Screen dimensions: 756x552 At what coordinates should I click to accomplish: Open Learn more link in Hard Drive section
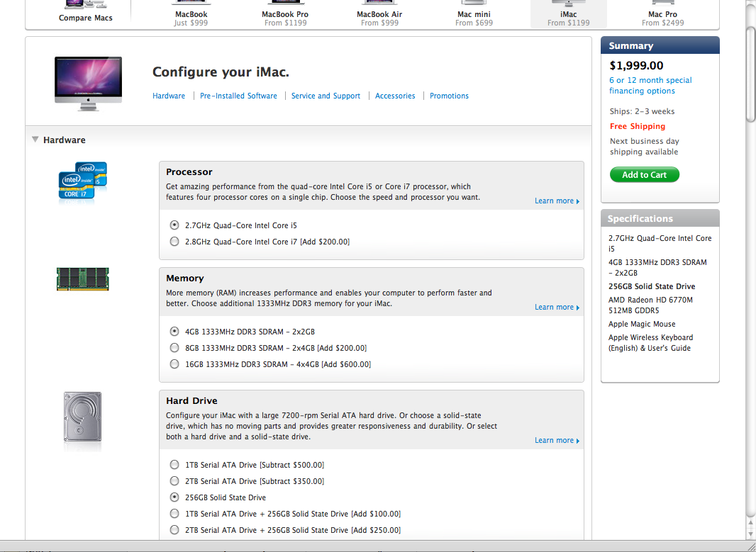(557, 440)
